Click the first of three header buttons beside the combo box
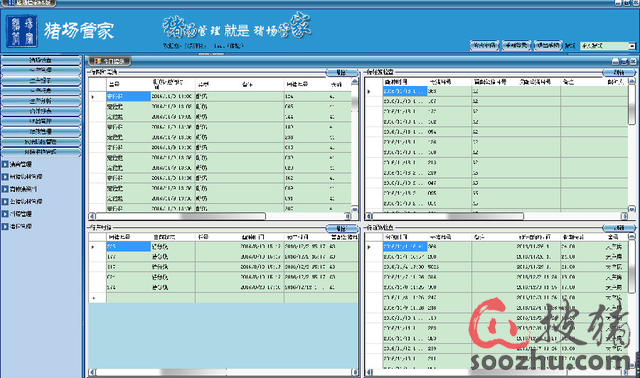This screenshot has width=640, height=378. (x=484, y=45)
